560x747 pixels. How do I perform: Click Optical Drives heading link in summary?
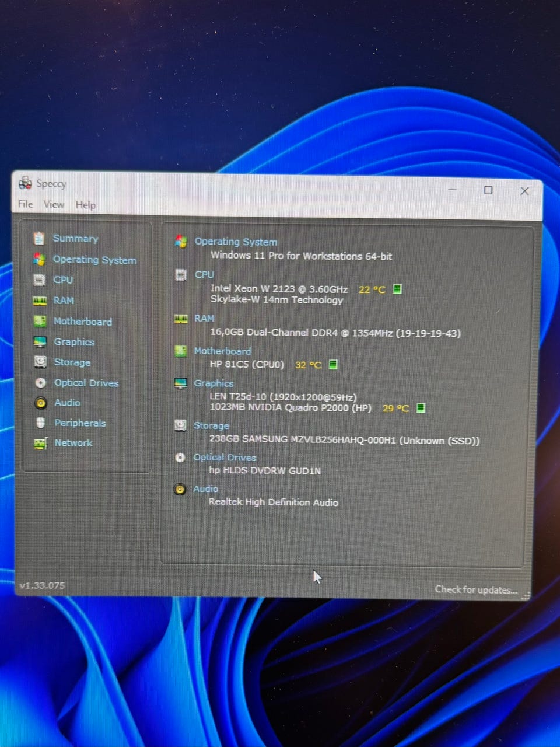tap(225, 458)
